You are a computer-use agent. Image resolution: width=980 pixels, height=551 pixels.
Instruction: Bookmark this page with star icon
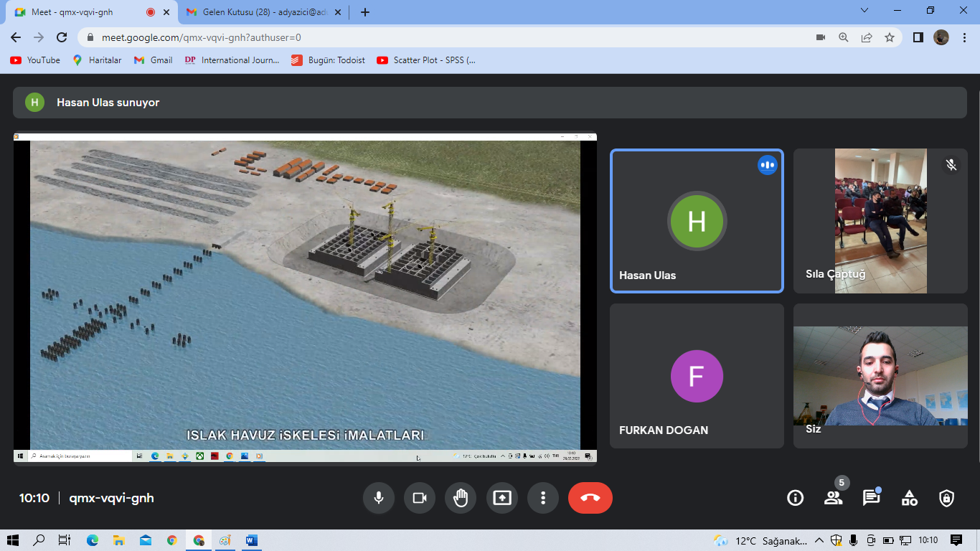point(890,37)
